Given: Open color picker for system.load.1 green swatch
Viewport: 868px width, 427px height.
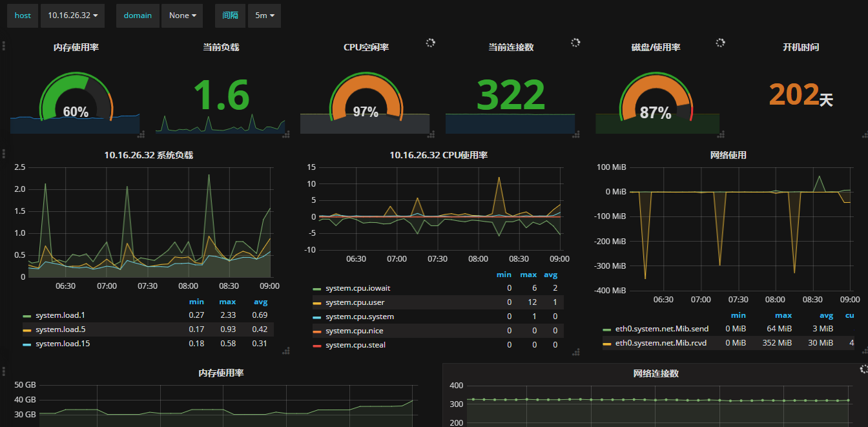Looking at the screenshot, I should (x=26, y=316).
